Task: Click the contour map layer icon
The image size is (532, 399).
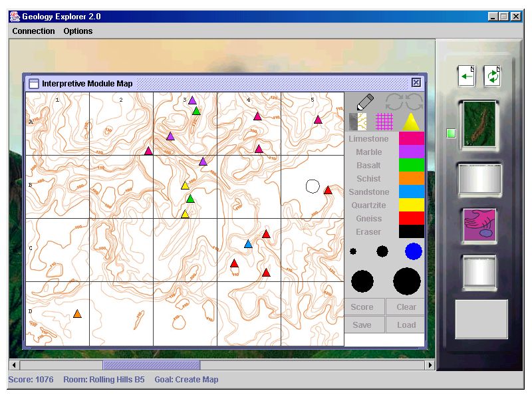Action: [x=358, y=122]
